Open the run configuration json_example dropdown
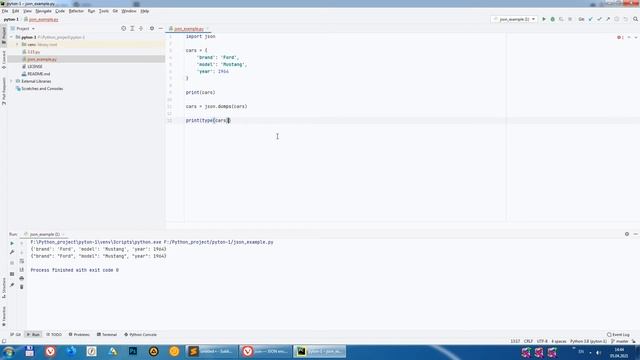Screen dimensions: 640x360 [514, 19]
